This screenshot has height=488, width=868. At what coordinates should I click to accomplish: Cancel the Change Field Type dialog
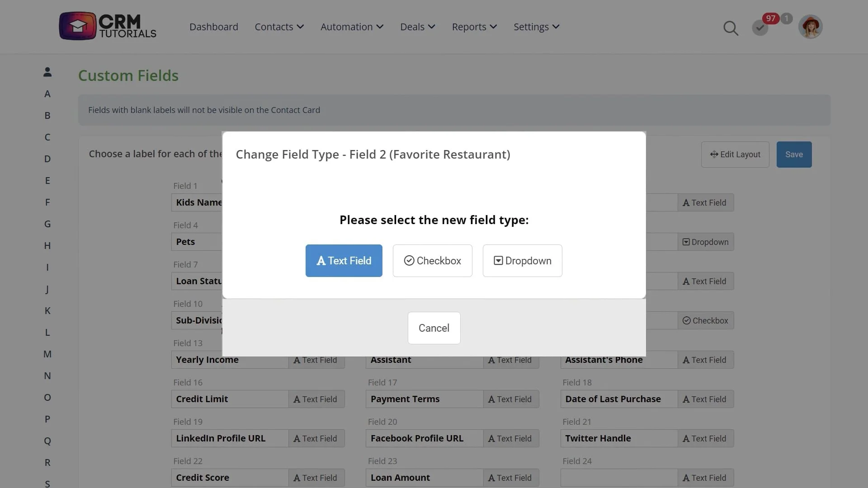click(x=434, y=328)
